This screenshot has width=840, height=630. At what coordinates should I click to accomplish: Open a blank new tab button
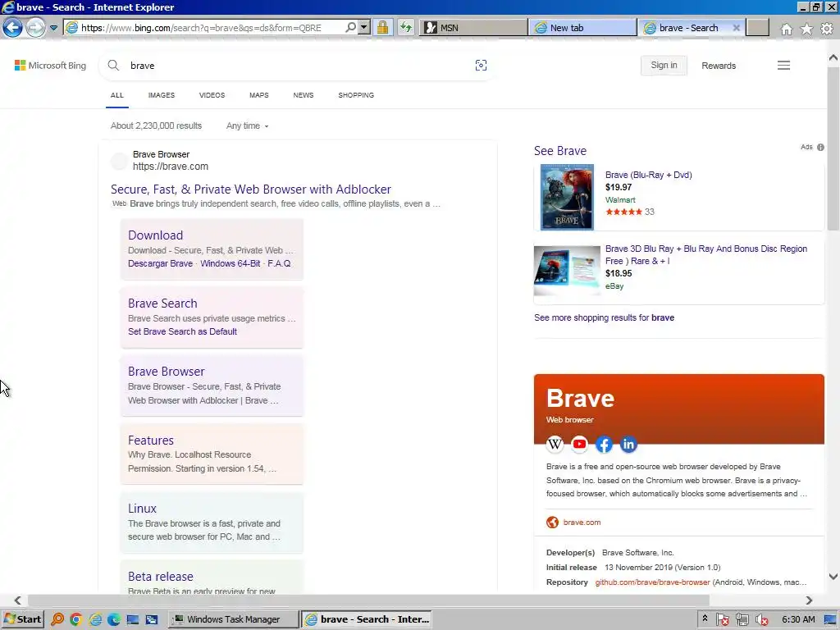pyautogui.click(x=757, y=27)
